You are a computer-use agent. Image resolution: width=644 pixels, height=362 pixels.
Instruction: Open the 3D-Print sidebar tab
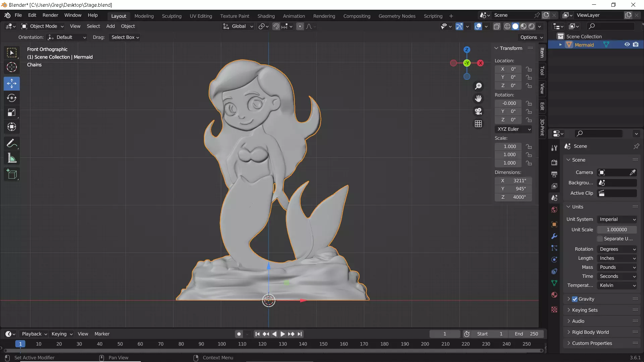542,127
